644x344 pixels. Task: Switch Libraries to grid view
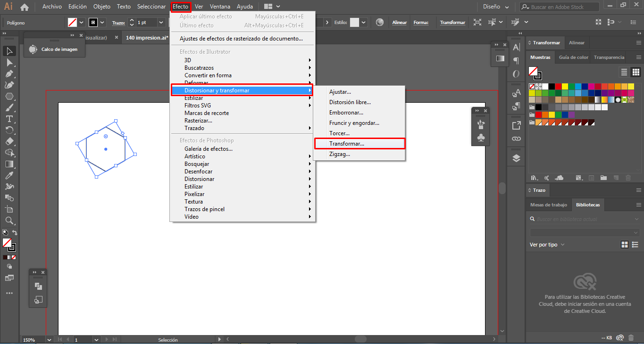coord(625,245)
